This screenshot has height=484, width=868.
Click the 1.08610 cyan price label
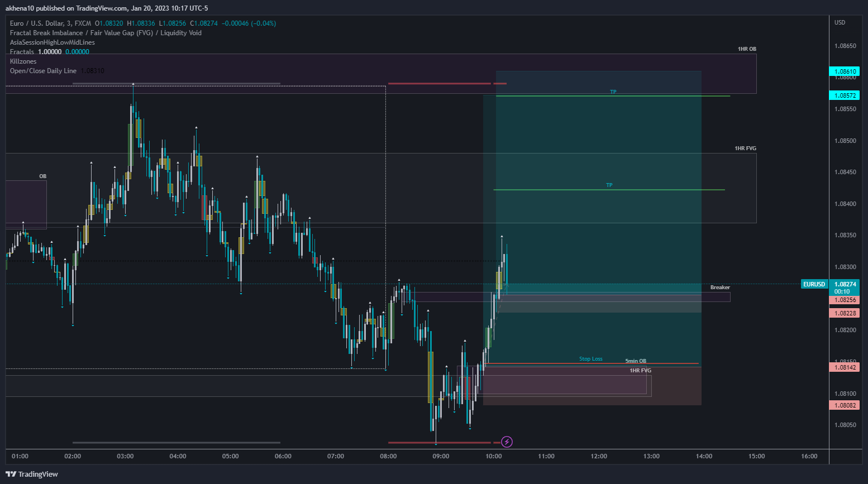844,71
